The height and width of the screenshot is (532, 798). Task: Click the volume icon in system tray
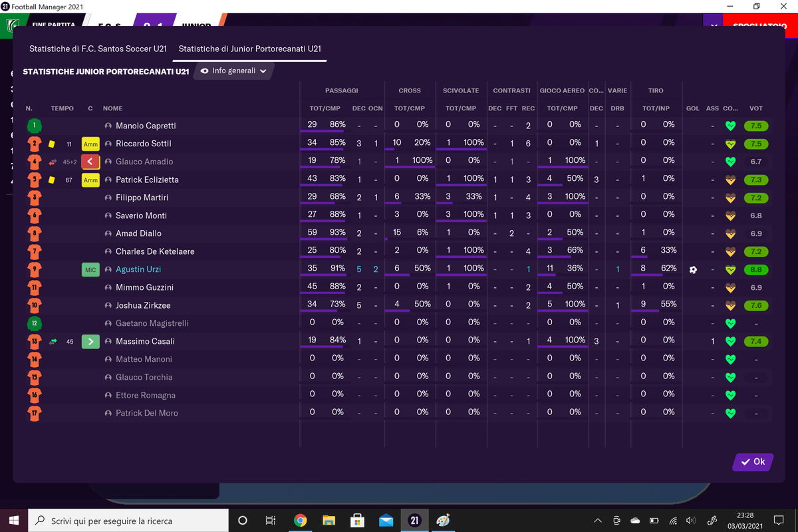click(690, 520)
